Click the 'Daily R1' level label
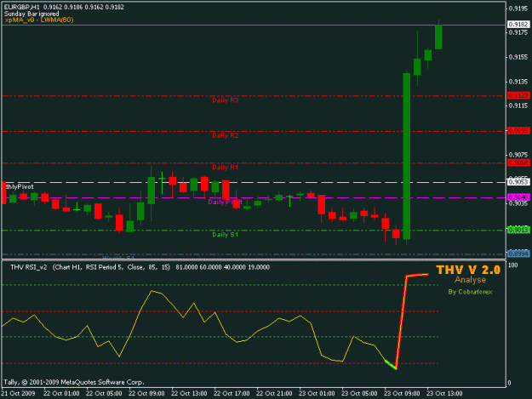 tap(226, 168)
